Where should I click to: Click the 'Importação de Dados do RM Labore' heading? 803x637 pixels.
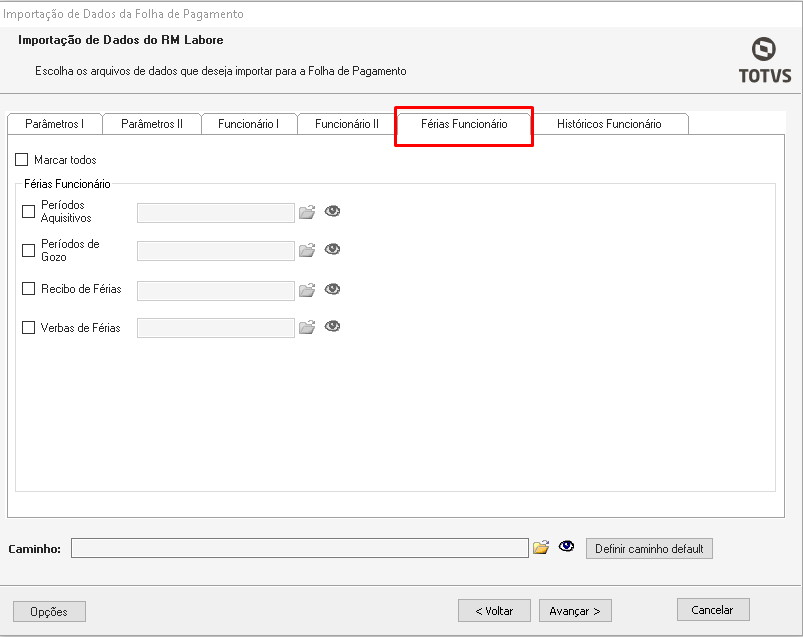121,40
